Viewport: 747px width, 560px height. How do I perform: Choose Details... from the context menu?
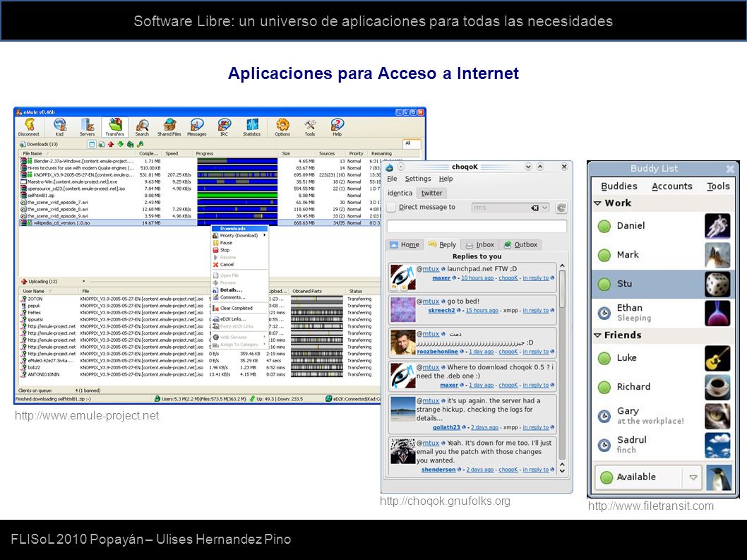click(239, 290)
